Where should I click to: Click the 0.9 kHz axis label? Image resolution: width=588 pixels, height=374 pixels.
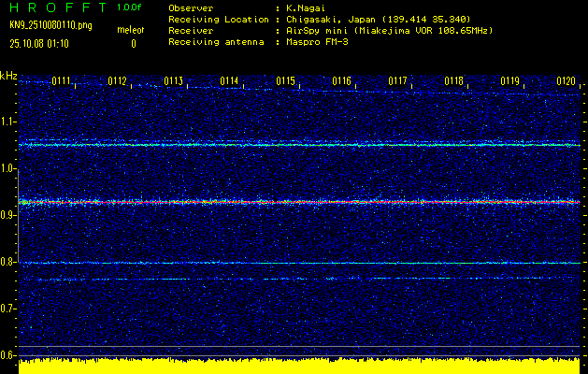point(8,215)
